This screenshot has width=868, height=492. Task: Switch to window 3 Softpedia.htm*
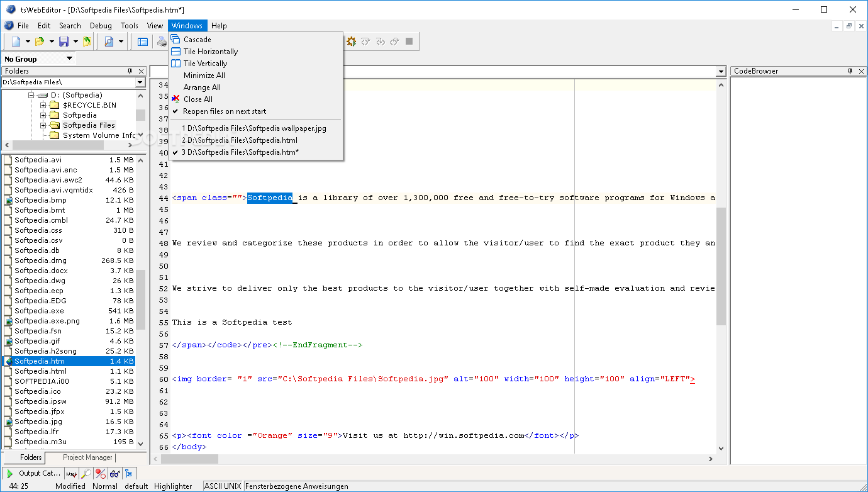(240, 152)
